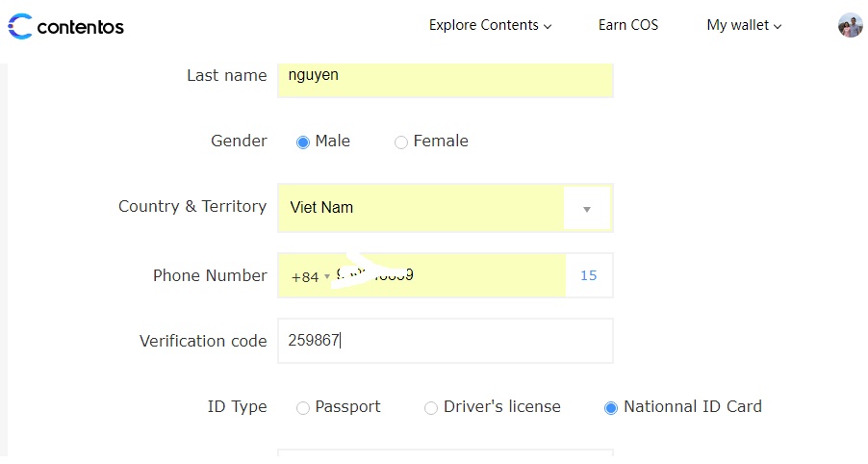Open the user profile avatar
This screenshot has height=464, width=868.
(850, 26)
